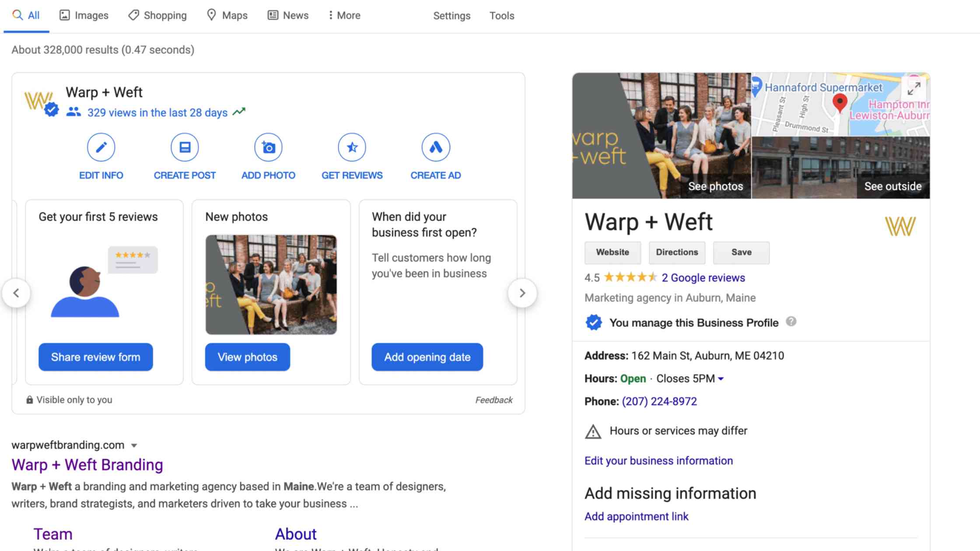Expand the map with the arrows icon
The width and height of the screenshot is (980, 551).
click(913, 89)
